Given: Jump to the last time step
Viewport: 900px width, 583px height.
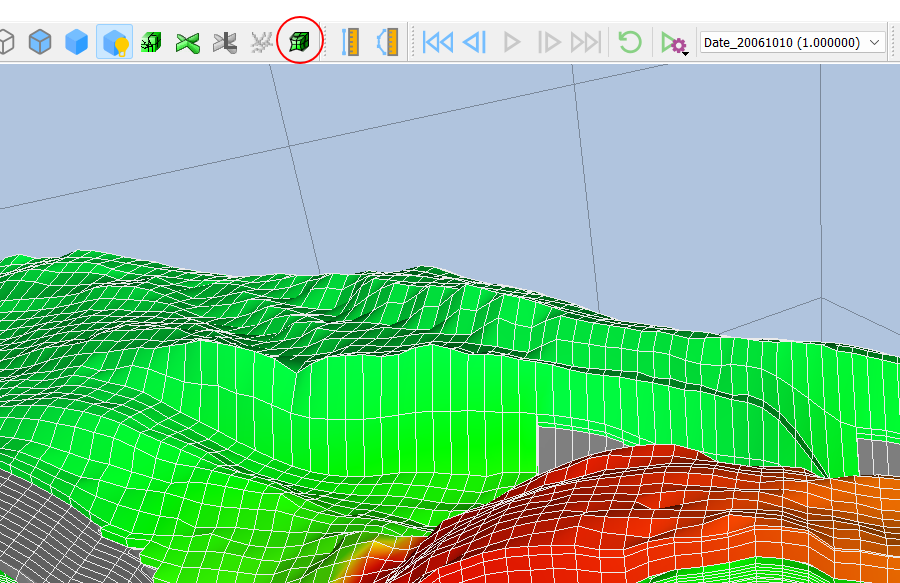Looking at the screenshot, I should [585, 42].
